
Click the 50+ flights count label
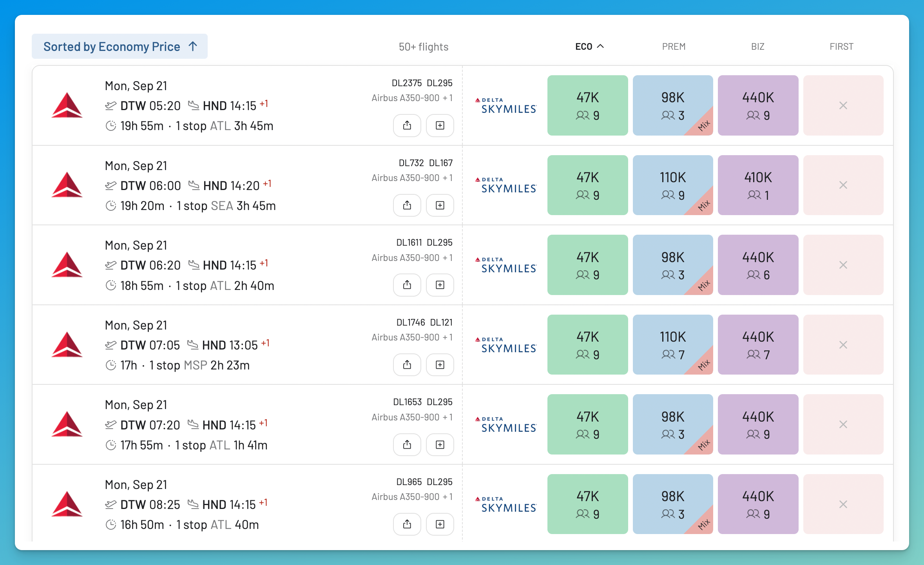[424, 47]
